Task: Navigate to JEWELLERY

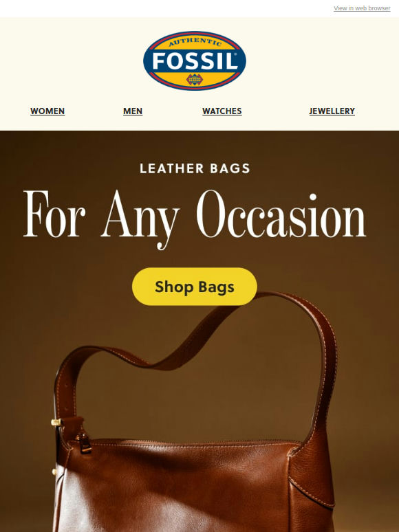Action: coord(332,111)
